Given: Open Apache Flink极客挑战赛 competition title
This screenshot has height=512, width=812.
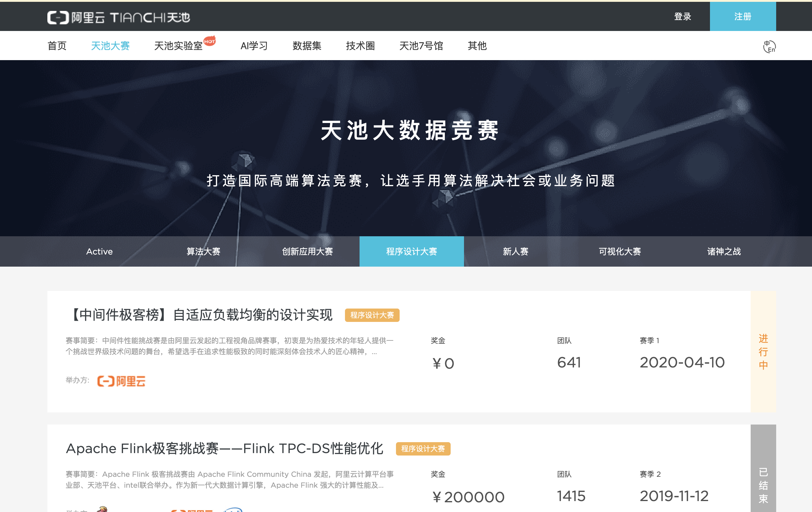Looking at the screenshot, I should [x=224, y=449].
